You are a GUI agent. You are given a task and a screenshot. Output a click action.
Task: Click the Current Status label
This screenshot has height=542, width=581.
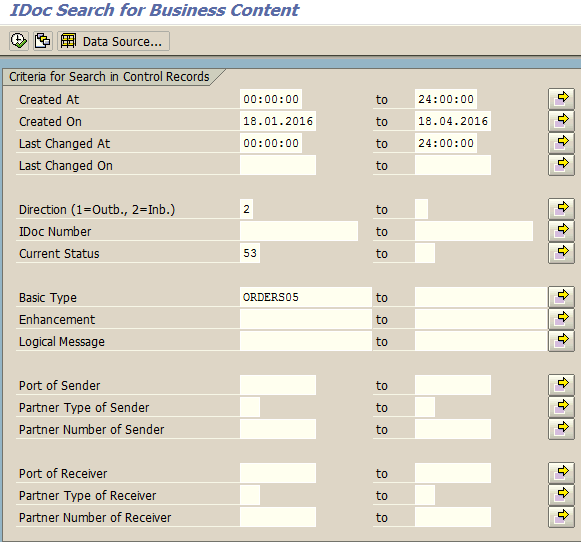point(59,254)
